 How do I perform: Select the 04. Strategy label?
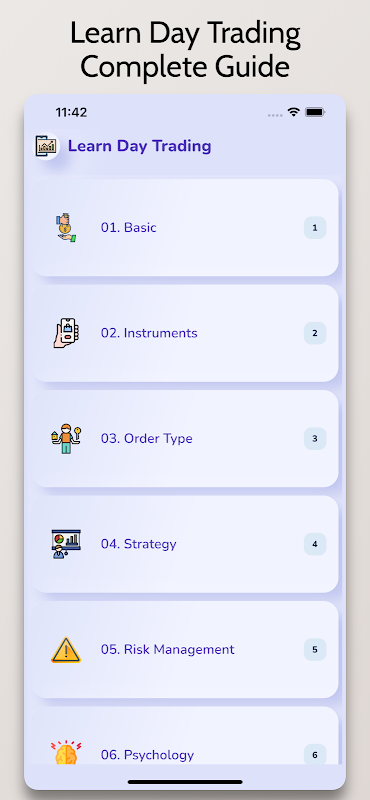click(x=138, y=544)
